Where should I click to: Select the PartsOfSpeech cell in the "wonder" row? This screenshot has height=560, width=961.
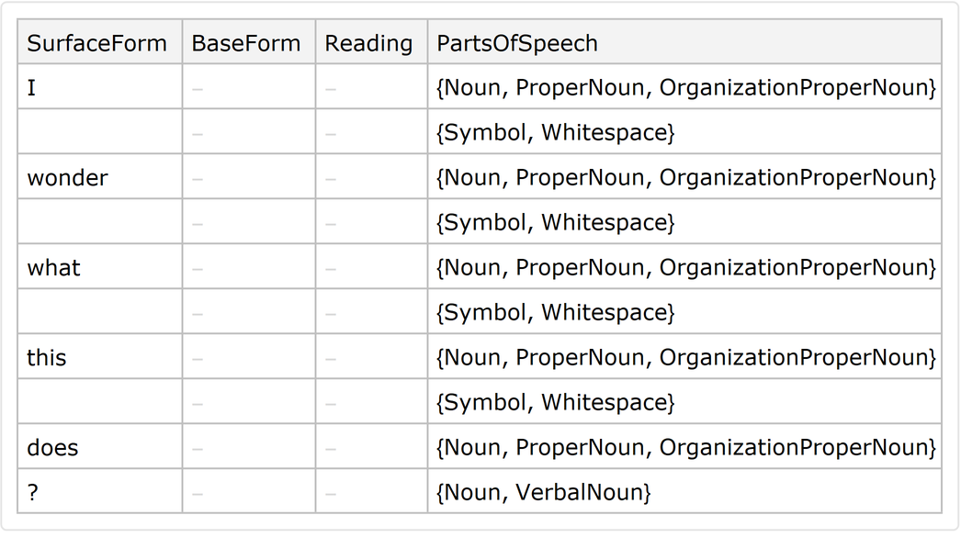point(685,178)
